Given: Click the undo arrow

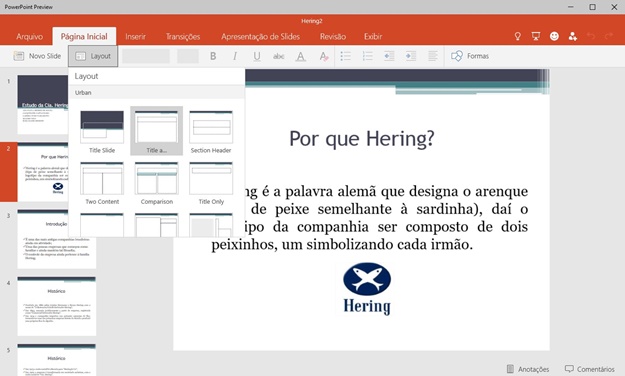Looking at the screenshot, I should coord(591,37).
